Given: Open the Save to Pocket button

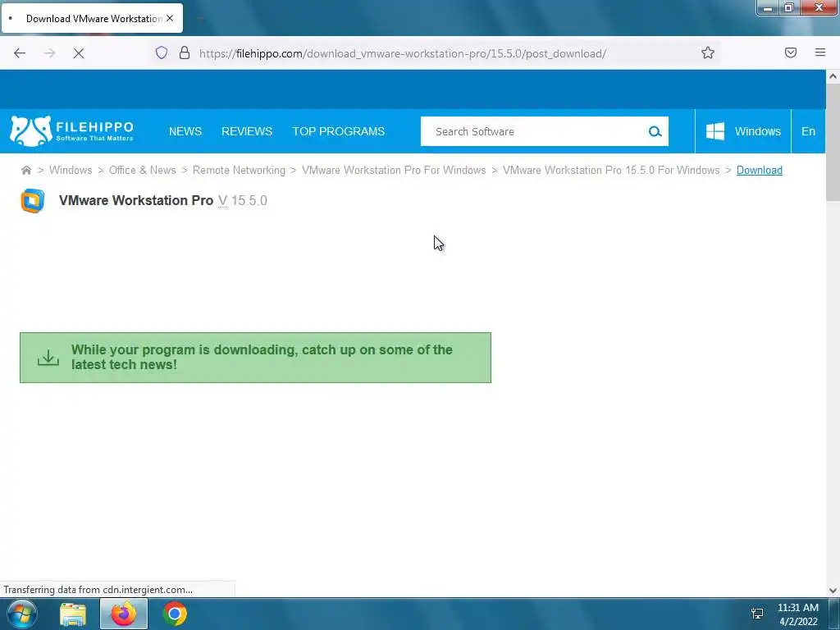Looking at the screenshot, I should (791, 52).
